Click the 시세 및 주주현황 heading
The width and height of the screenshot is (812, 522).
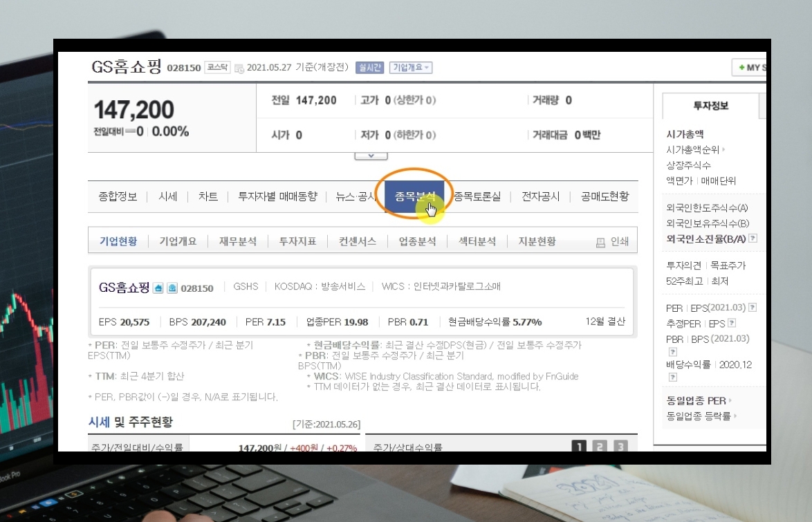[x=131, y=422]
